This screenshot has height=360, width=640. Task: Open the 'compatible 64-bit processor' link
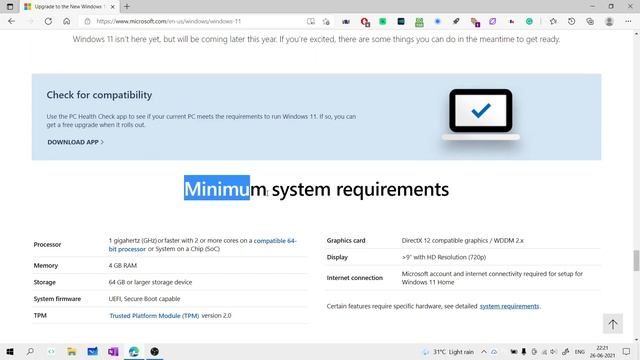click(202, 244)
